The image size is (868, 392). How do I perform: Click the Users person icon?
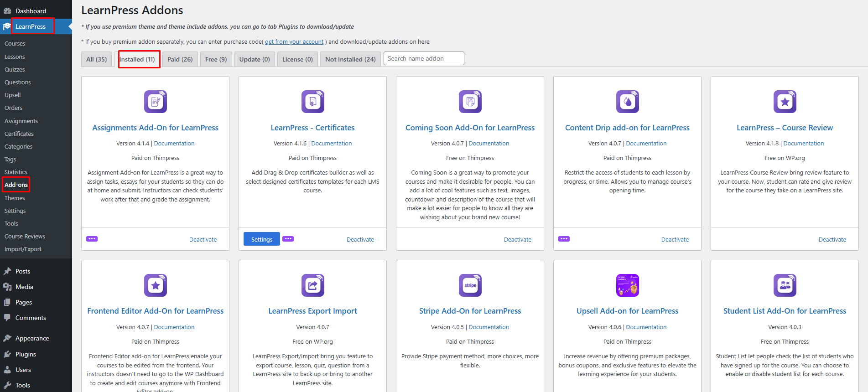point(7,370)
